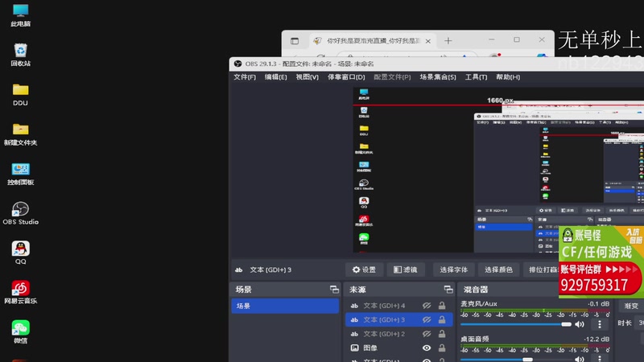This screenshot has width=644, height=362.
Task: Click the 选择字体 button
Action: pyautogui.click(x=453, y=269)
